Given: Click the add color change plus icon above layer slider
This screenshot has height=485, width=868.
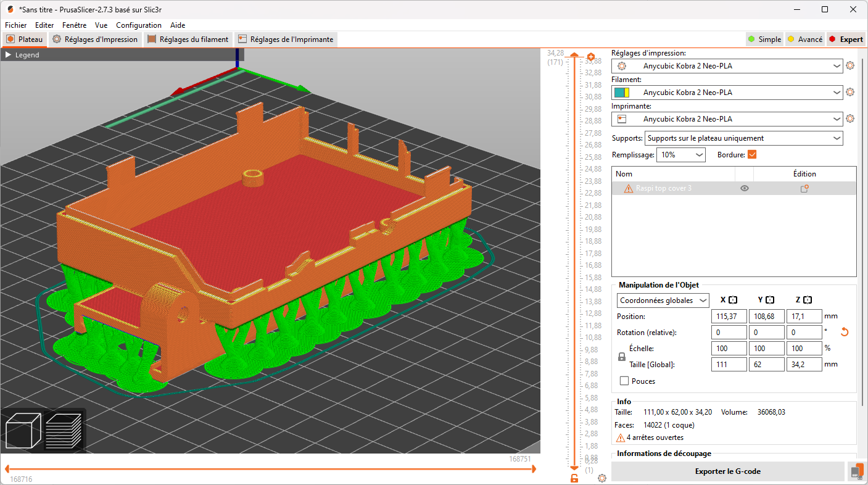Looking at the screenshot, I should tap(590, 57).
